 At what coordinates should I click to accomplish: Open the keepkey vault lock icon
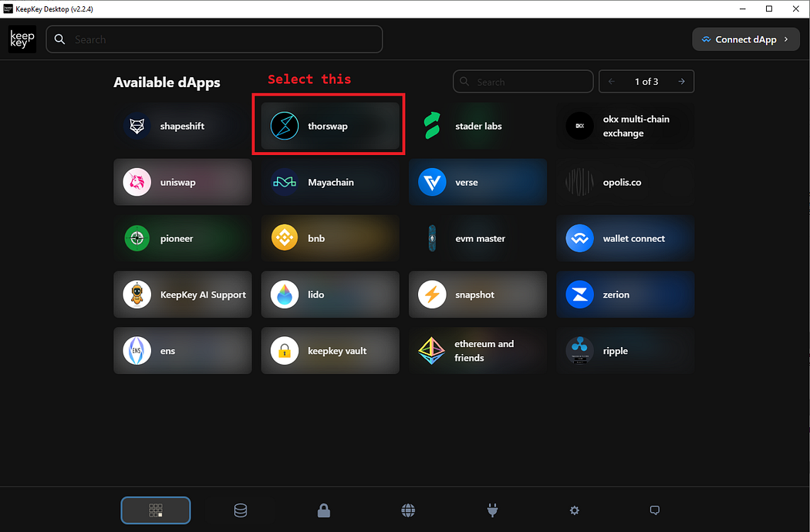click(285, 351)
